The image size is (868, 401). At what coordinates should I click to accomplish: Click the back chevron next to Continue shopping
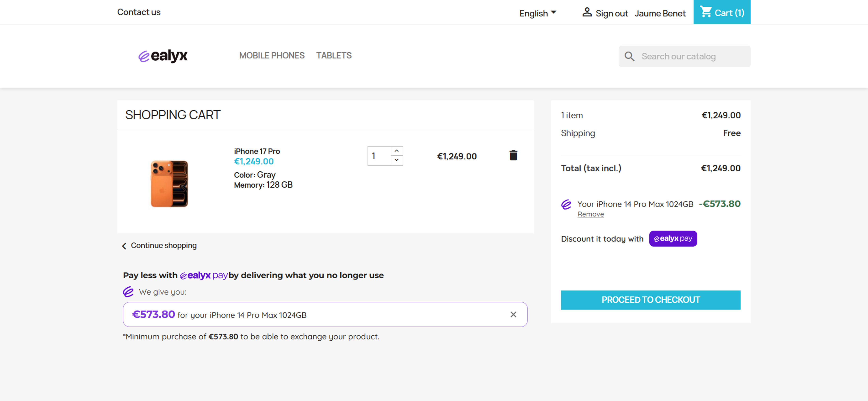[124, 246]
